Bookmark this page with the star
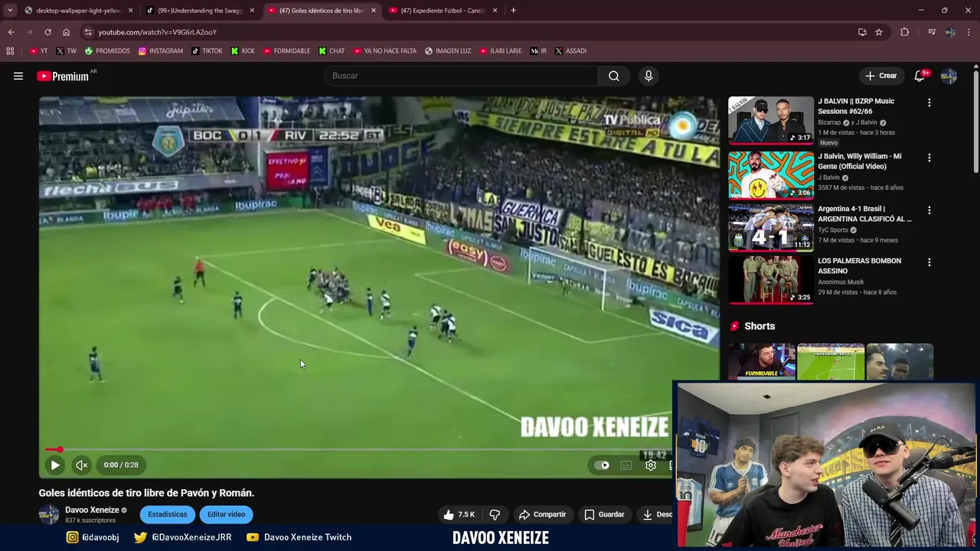This screenshot has height=551, width=980. pos(879,32)
